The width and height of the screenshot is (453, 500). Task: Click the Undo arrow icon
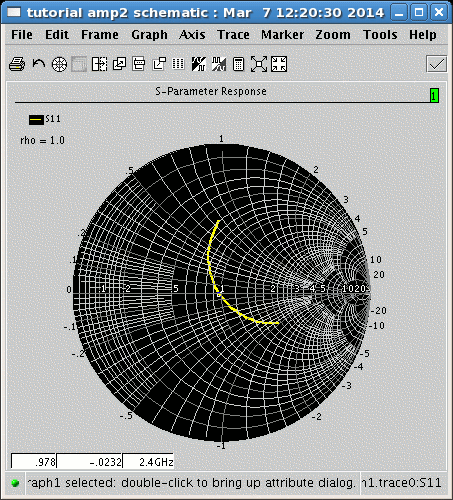click(x=39, y=64)
